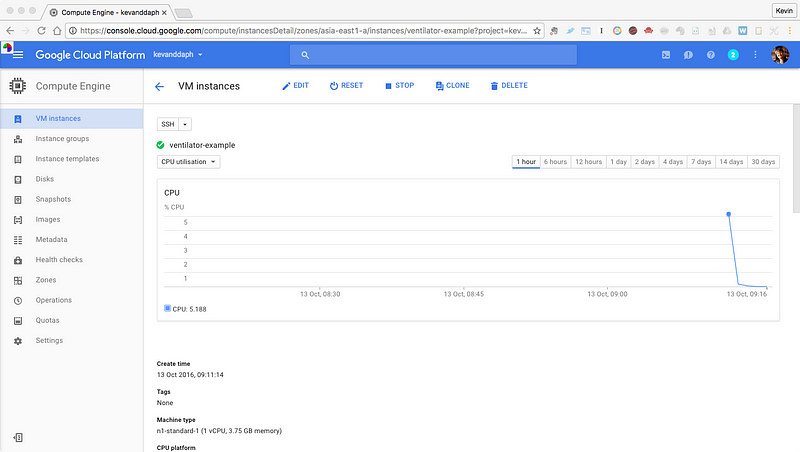Click the ventilator-example instance name
800x452 pixels.
point(202,145)
